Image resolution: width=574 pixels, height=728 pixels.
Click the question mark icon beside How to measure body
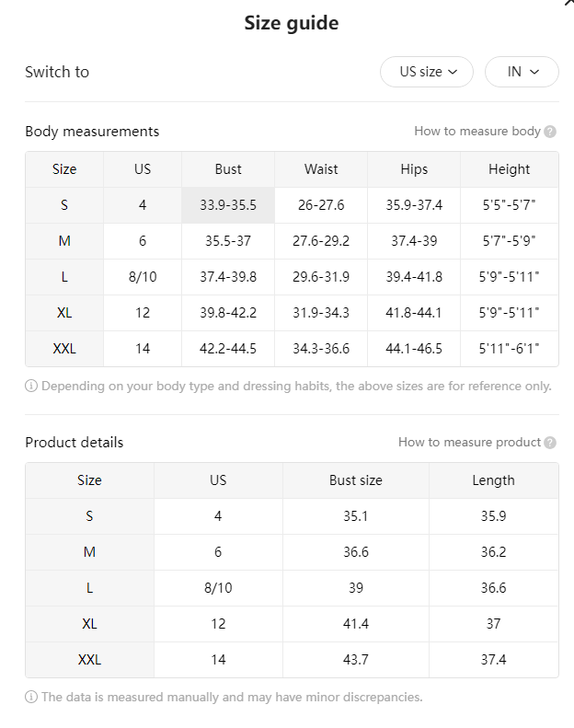click(550, 132)
